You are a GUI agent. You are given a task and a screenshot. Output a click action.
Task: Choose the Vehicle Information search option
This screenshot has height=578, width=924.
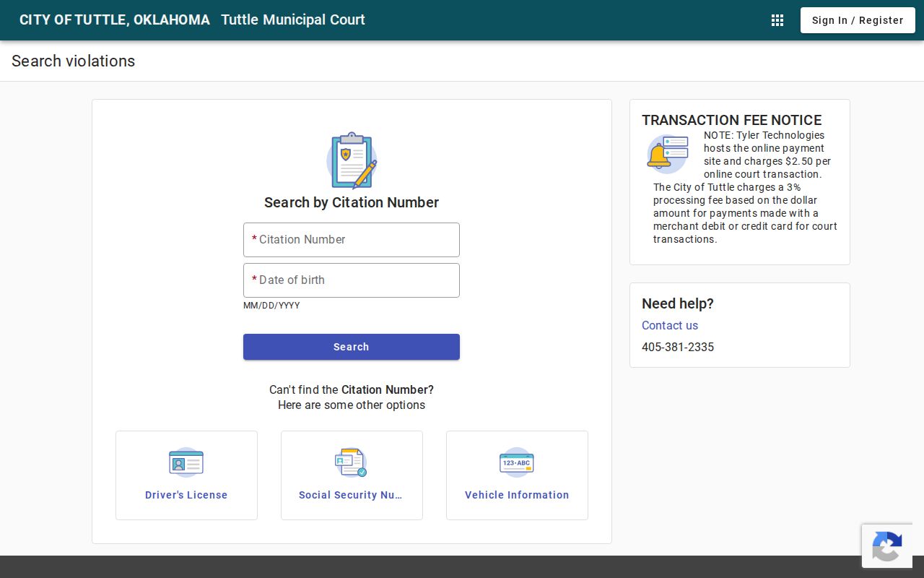(517, 475)
